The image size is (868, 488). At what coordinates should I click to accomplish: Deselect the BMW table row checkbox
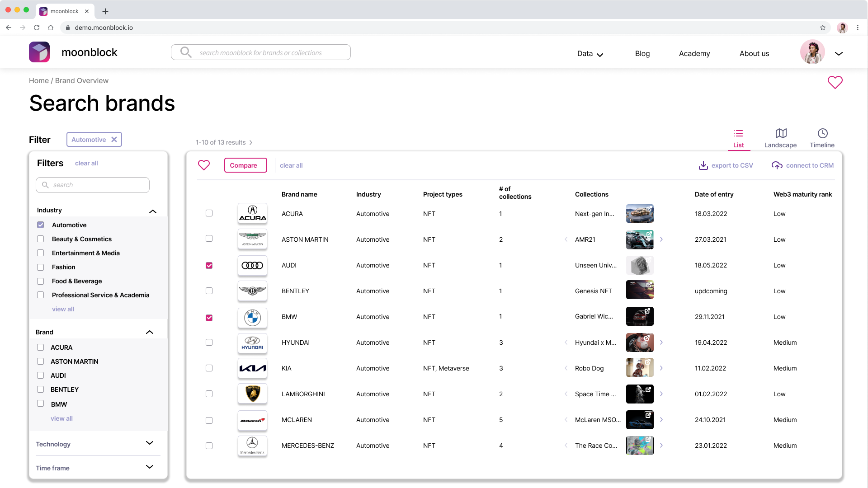209,318
